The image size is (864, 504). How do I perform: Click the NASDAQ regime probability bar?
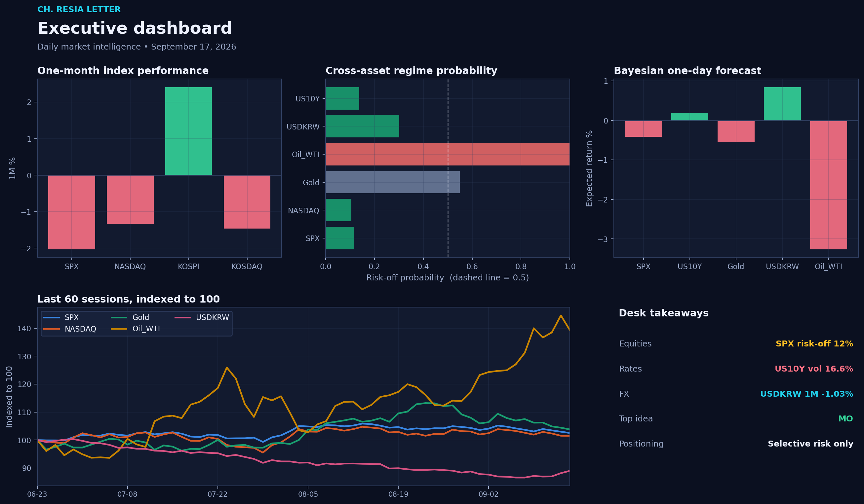pos(338,210)
